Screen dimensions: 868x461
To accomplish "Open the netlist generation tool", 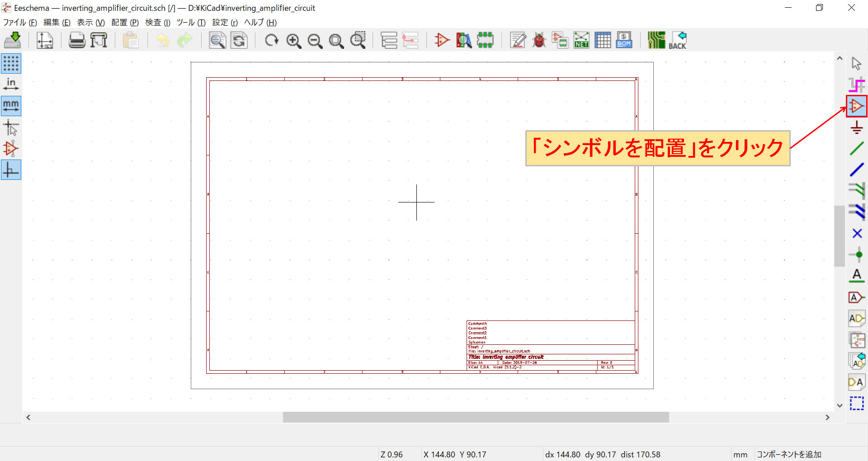I will [x=581, y=40].
